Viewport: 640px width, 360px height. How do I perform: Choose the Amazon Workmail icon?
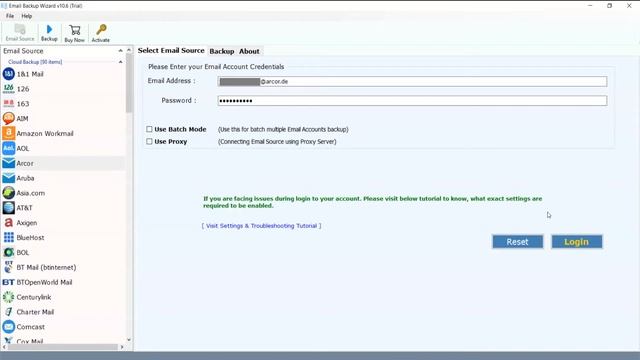click(x=9, y=133)
